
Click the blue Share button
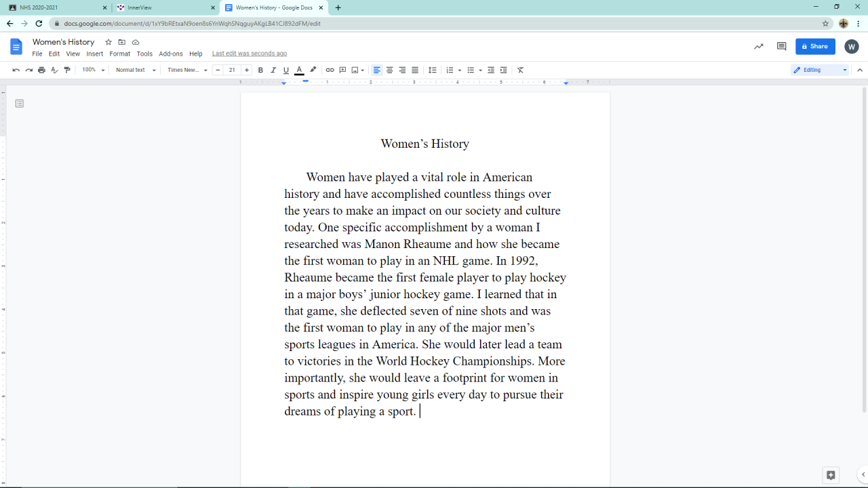point(815,47)
